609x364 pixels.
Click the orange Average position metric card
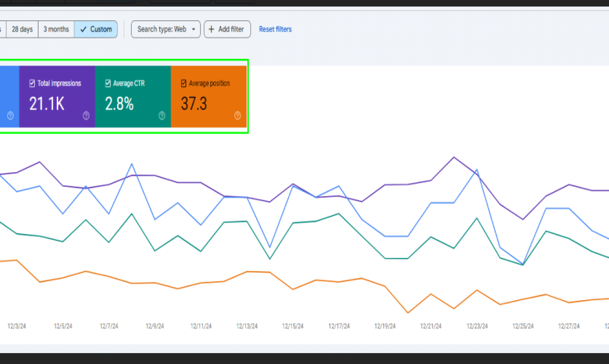(208, 99)
